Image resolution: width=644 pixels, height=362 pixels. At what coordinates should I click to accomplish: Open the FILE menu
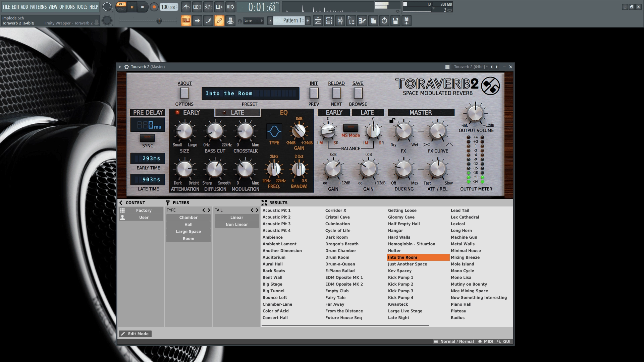[x=6, y=7]
